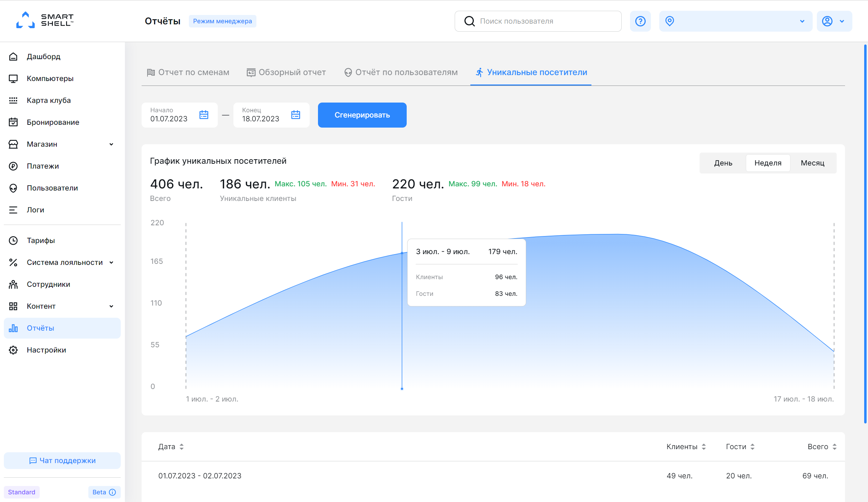Select the Уникальные посетители tab
This screenshot has width=868, height=502.
coord(531,72)
